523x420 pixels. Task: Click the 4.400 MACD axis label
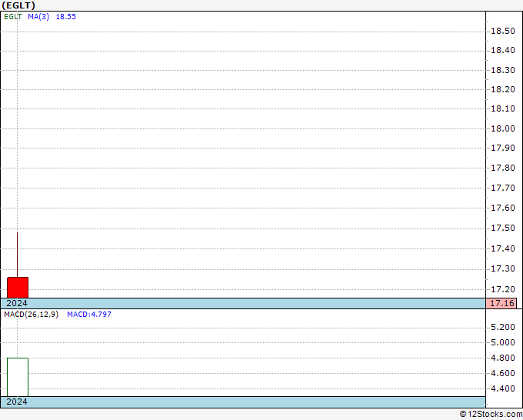click(503, 388)
